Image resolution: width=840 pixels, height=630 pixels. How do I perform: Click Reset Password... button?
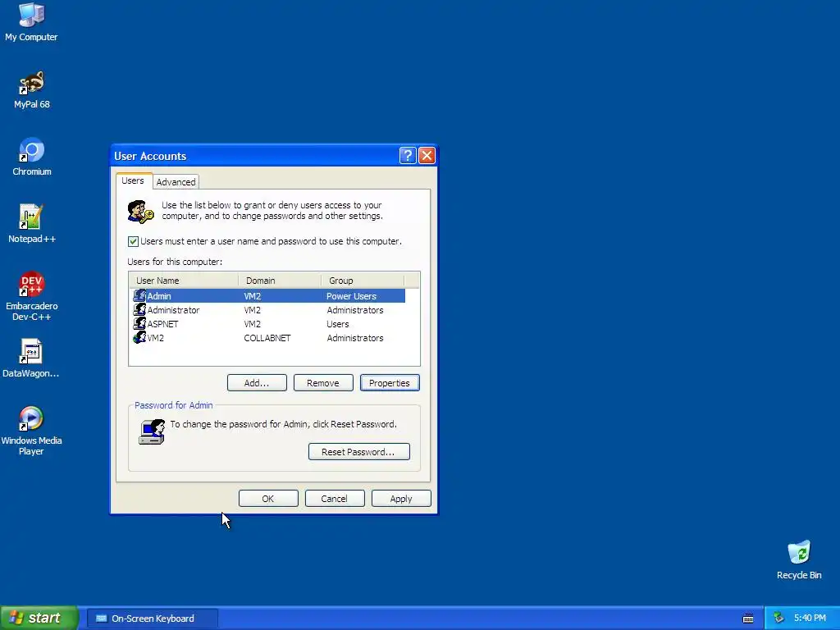pyautogui.click(x=359, y=452)
